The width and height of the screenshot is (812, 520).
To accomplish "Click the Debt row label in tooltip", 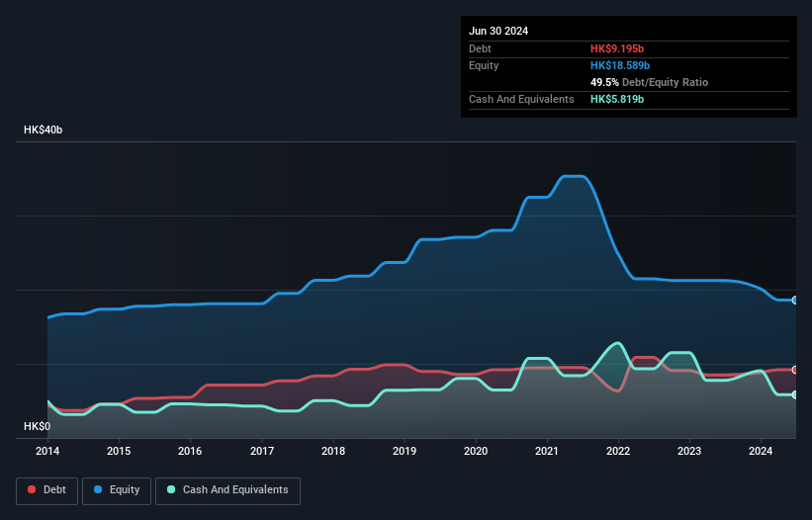I will click(x=480, y=48).
